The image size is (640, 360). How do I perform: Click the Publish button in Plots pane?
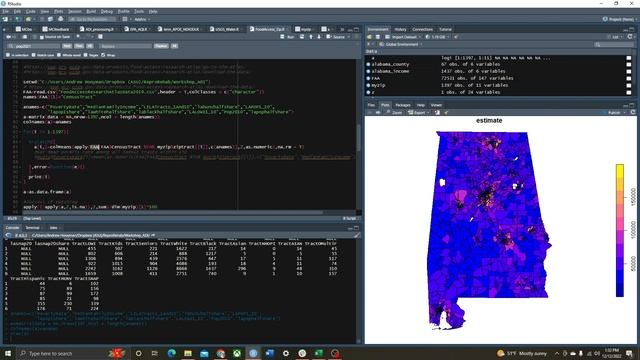(614, 112)
